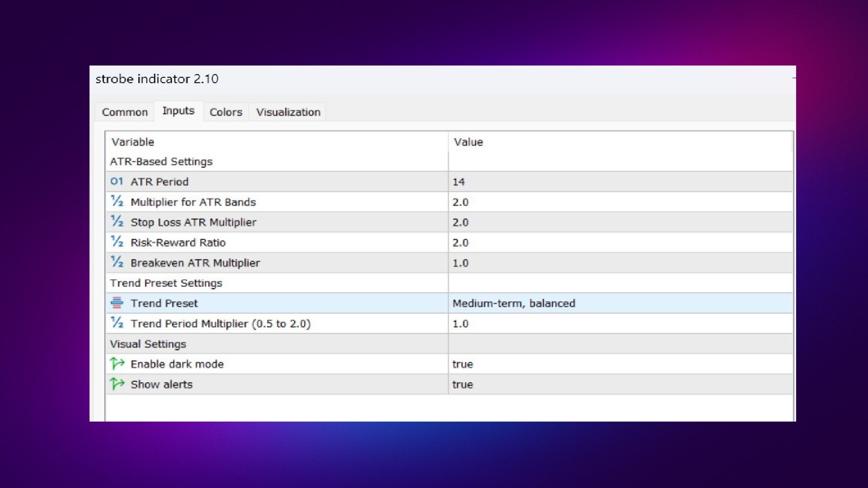Click the strobe indicator 2.10 title bar

tap(443, 79)
